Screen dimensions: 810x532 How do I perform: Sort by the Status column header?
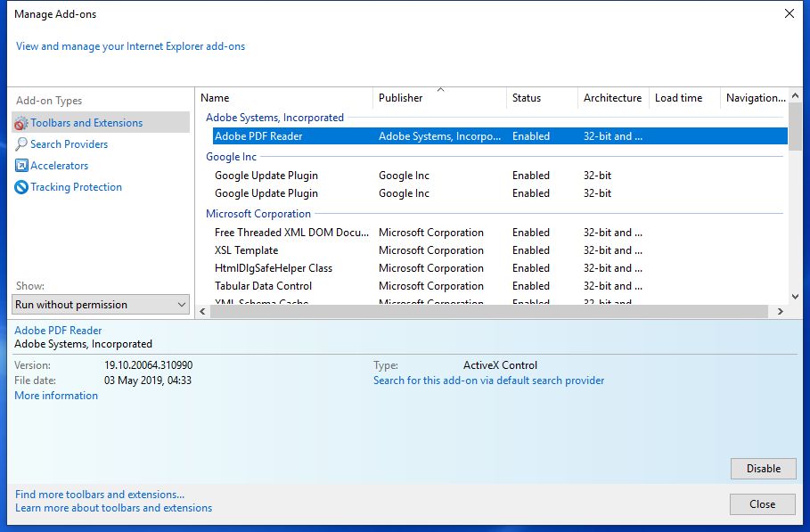(542, 98)
